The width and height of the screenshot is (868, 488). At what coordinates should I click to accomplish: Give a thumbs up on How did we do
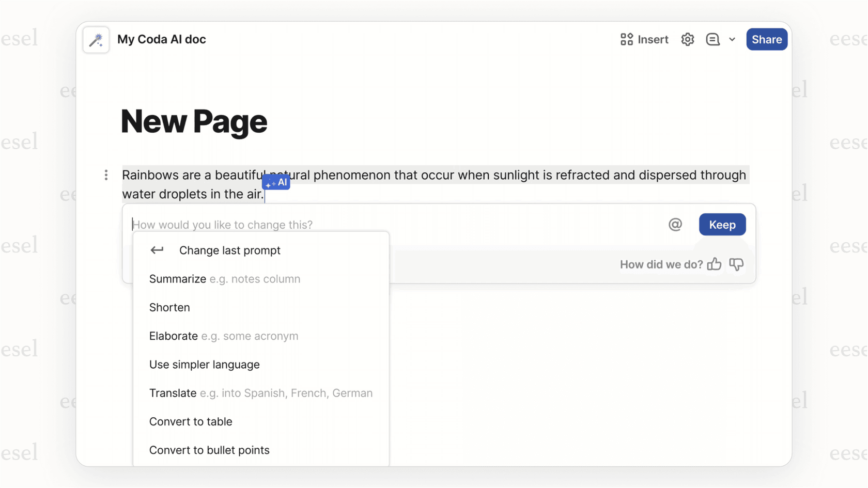[x=715, y=264]
